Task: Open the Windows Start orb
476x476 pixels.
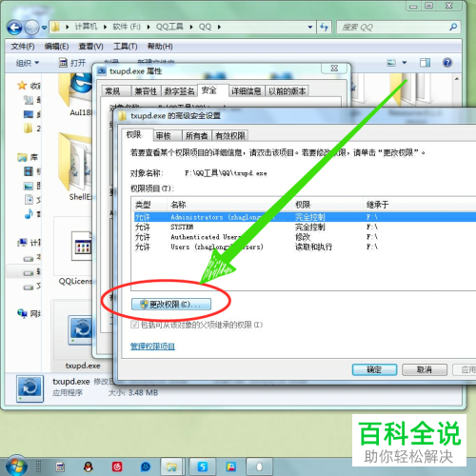Action: click(x=16, y=466)
